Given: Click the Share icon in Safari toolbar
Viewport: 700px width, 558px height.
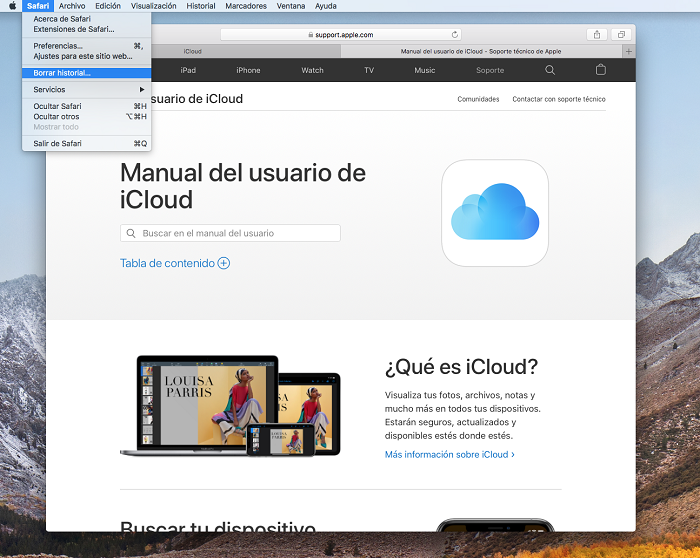Looking at the screenshot, I should 596,34.
